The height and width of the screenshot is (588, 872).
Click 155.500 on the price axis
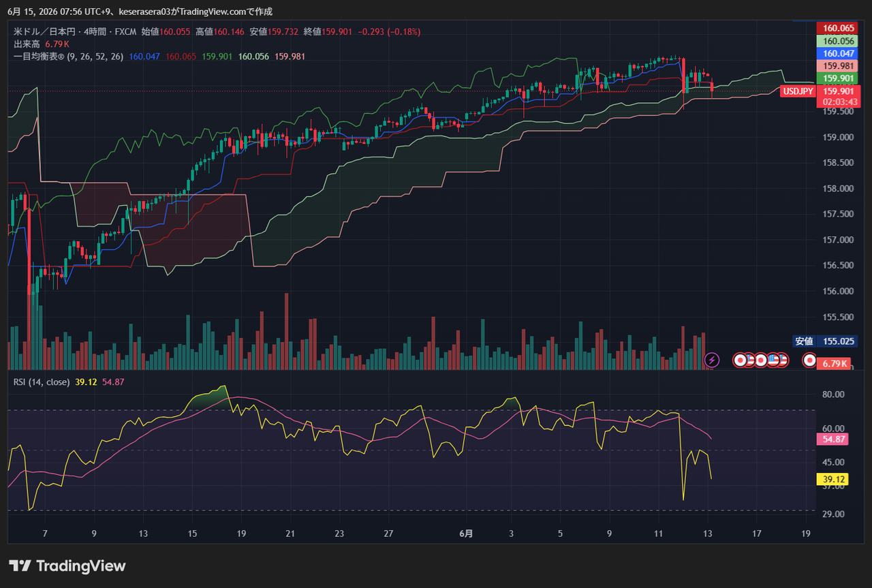837,318
